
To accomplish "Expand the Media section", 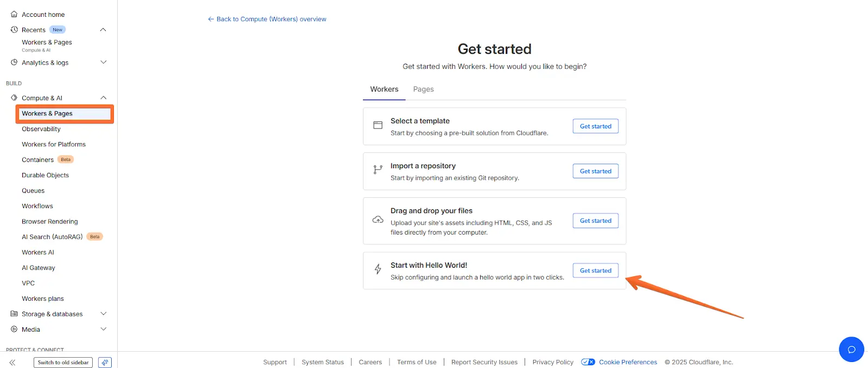I will (x=103, y=329).
